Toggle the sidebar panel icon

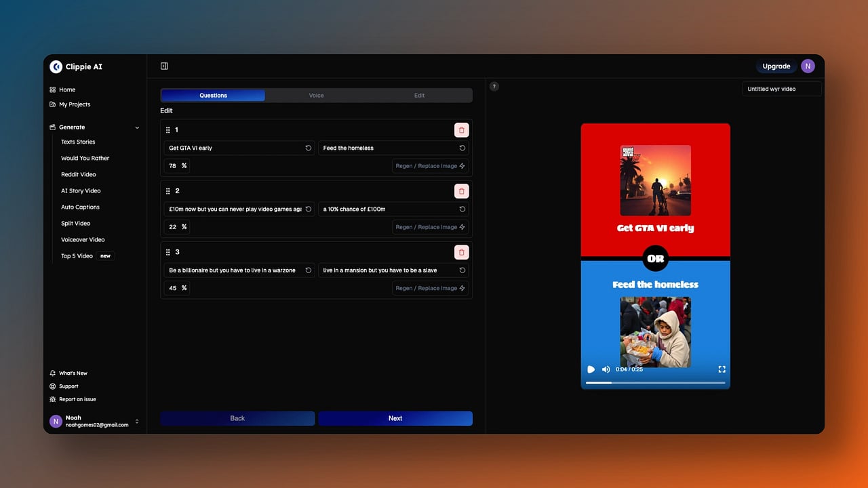click(x=164, y=66)
